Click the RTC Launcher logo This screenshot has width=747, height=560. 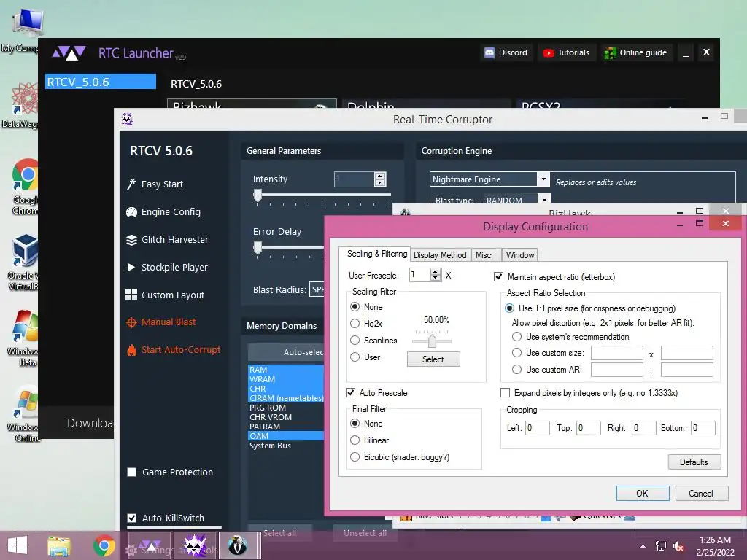click(x=69, y=52)
